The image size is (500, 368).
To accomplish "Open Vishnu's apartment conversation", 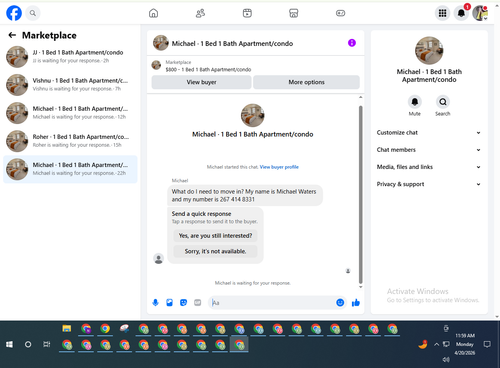I will click(x=70, y=85).
